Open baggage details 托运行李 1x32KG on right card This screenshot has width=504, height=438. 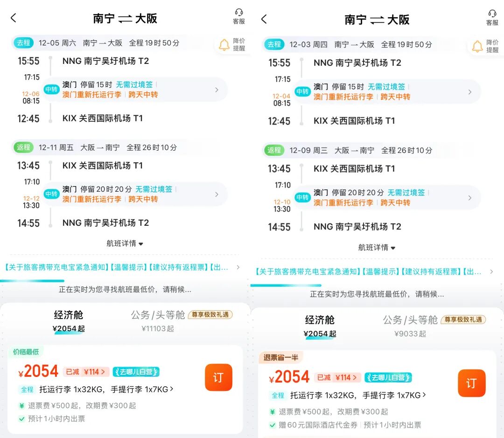(358, 395)
